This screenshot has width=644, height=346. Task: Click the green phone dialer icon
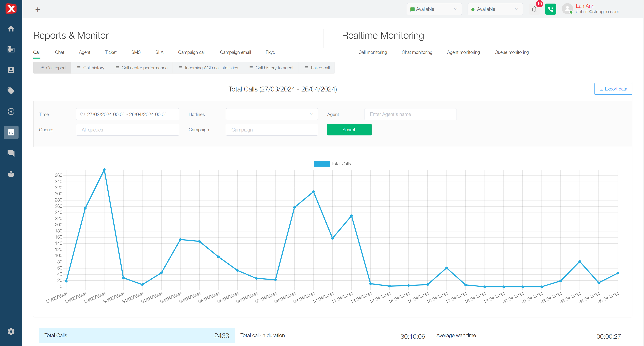[551, 9]
